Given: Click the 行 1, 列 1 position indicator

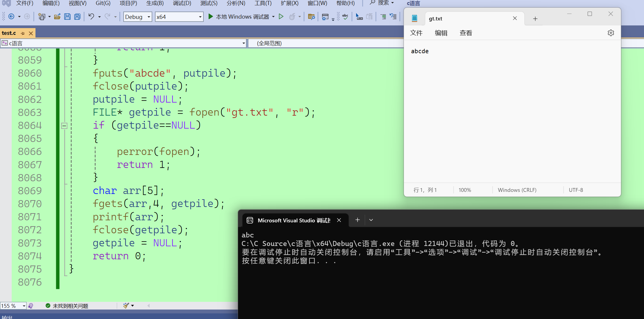Looking at the screenshot, I should coord(425,190).
